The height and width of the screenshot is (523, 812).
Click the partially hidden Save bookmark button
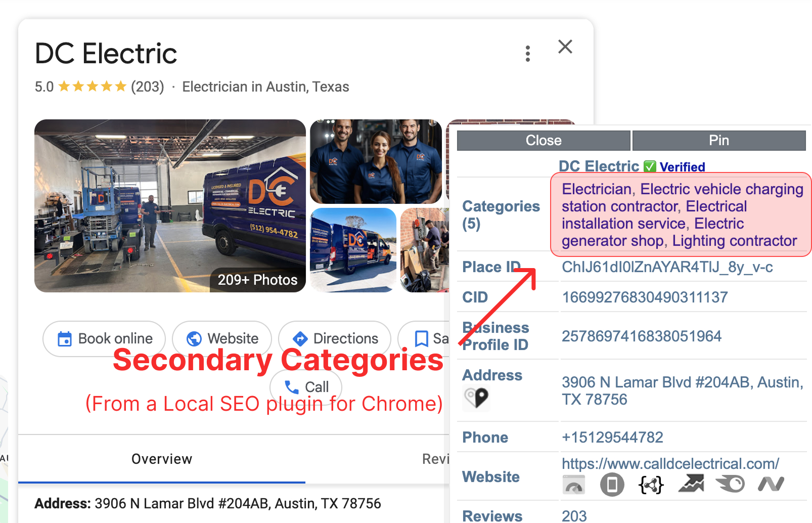coord(425,338)
